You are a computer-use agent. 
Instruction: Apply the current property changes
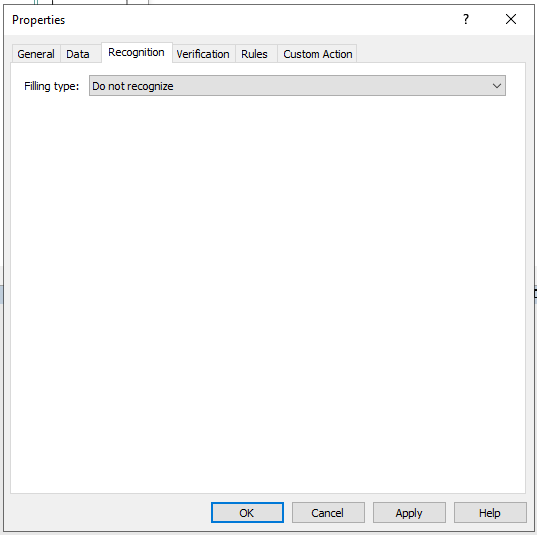pos(409,512)
